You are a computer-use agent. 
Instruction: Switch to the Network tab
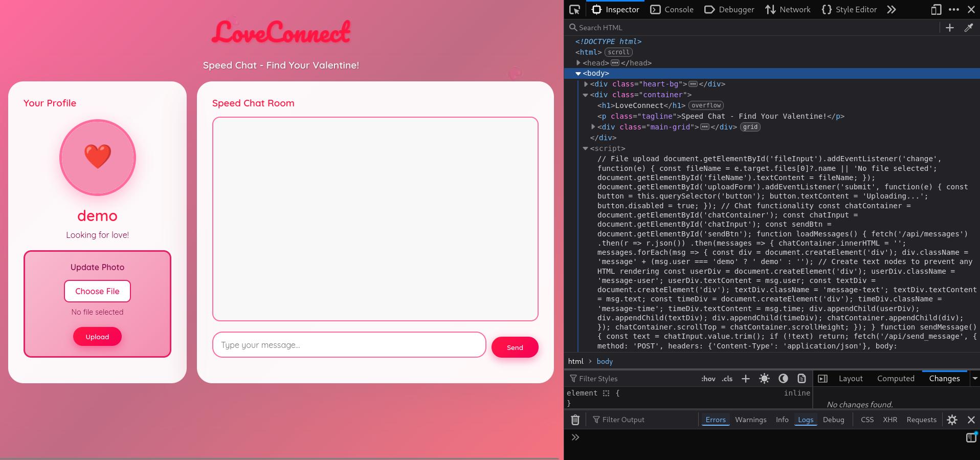pyautogui.click(x=788, y=10)
